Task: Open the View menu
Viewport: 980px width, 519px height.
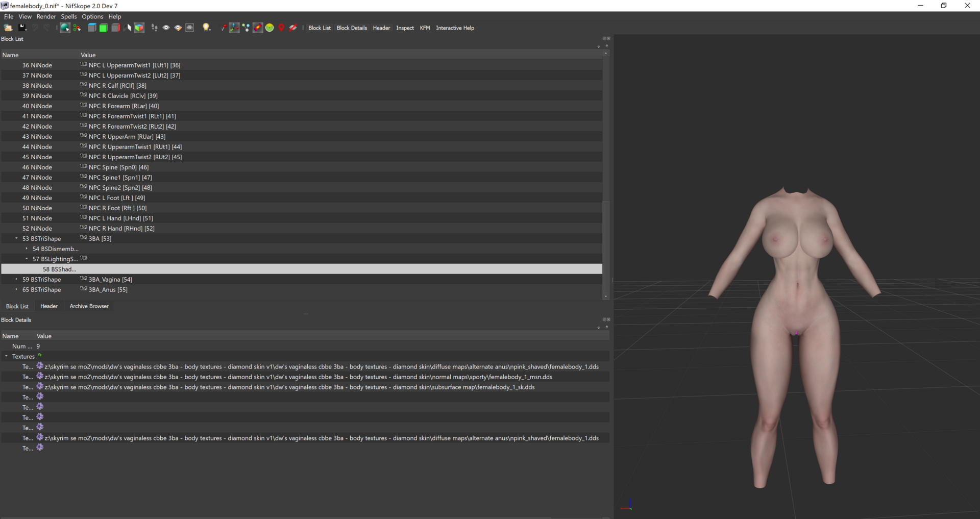Action: 25,16
